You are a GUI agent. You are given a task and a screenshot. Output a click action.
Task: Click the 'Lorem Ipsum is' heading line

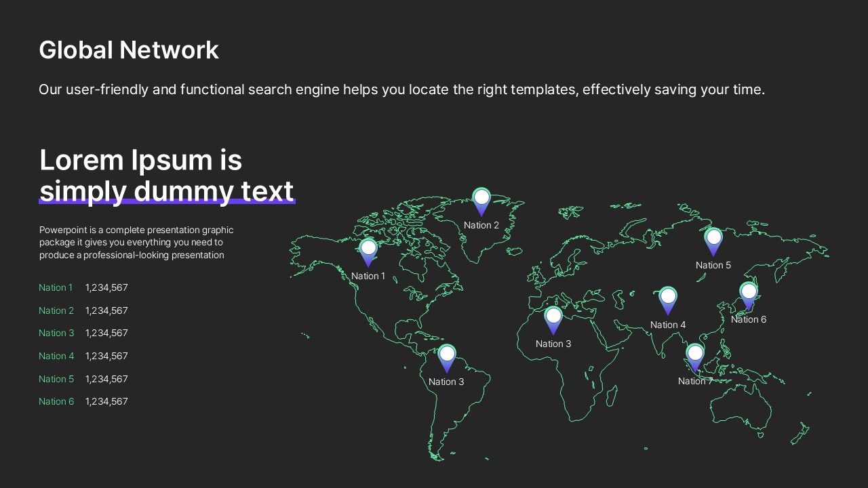tap(140, 161)
